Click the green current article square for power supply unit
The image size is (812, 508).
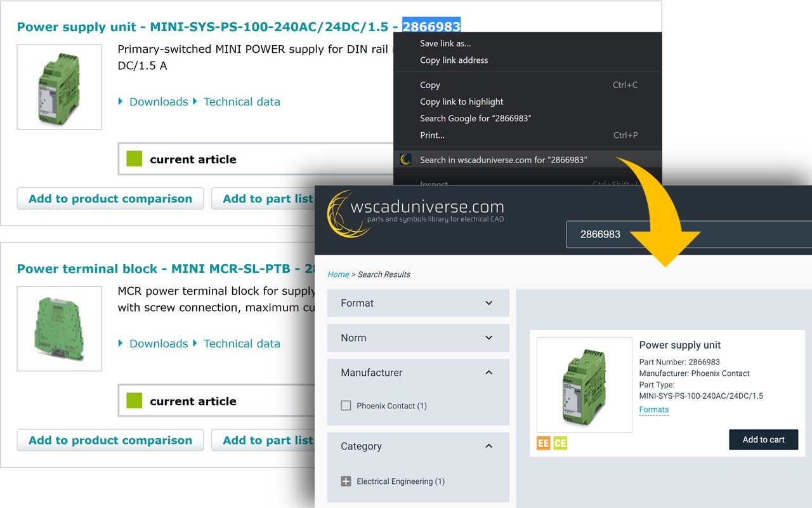pos(134,159)
